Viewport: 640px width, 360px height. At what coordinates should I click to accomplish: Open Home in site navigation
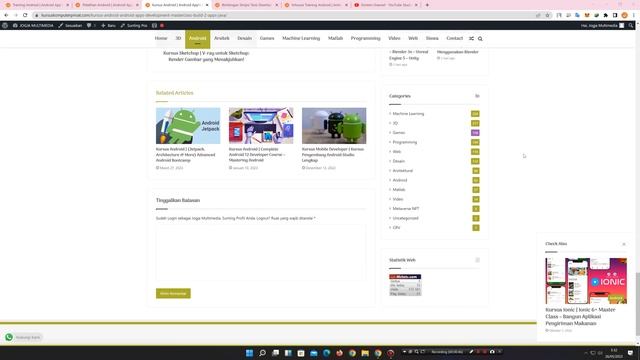point(161,38)
